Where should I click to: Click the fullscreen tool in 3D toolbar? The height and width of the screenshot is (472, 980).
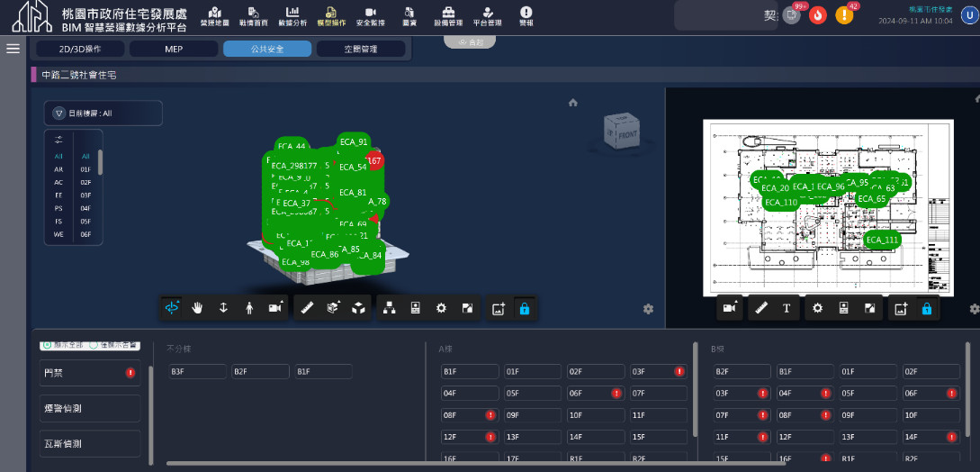click(x=467, y=308)
